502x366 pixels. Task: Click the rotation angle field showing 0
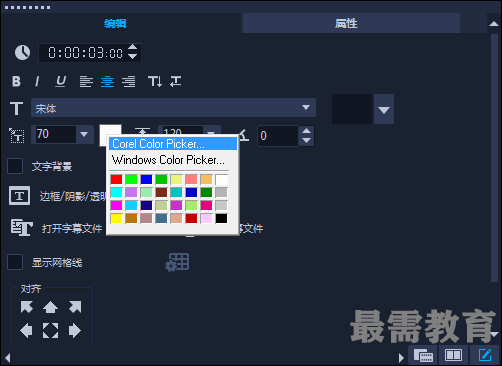279,136
